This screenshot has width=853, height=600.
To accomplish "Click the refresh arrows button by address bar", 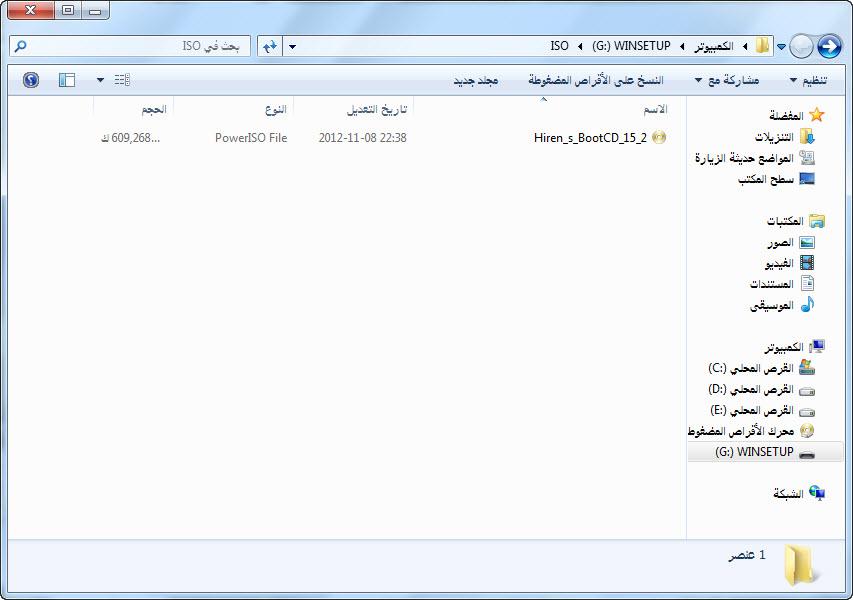I will click(270, 46).
